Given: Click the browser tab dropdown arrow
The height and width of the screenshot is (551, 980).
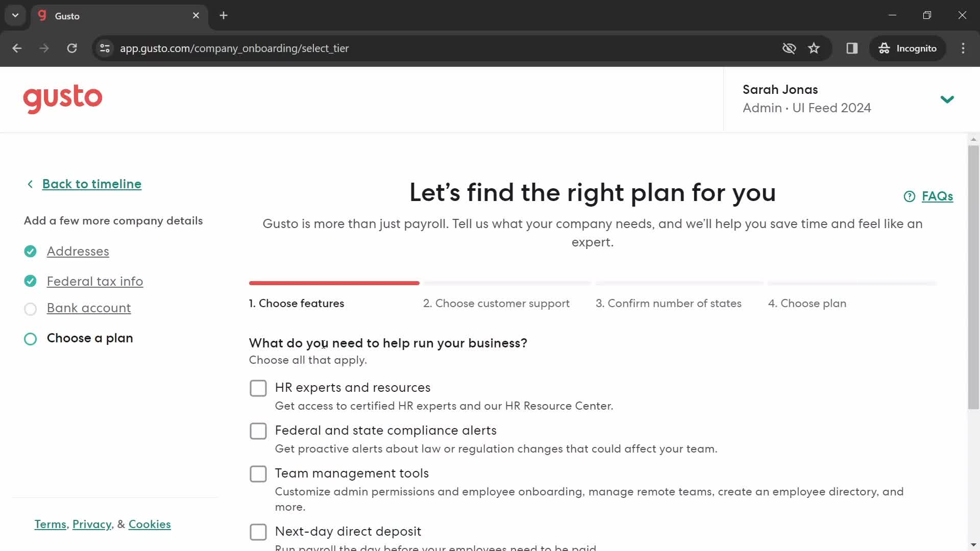Looking at the screenshot, I should (15, 15).
